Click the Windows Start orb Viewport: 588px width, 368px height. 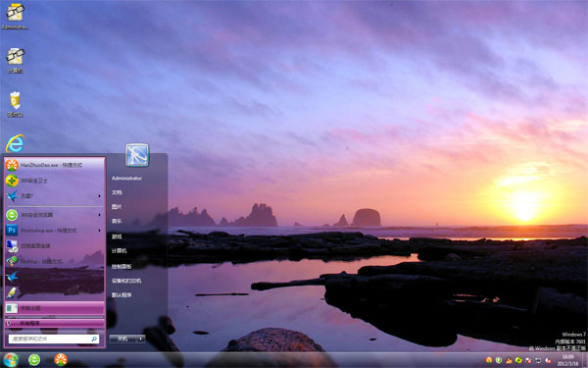(x=11, y=360)
